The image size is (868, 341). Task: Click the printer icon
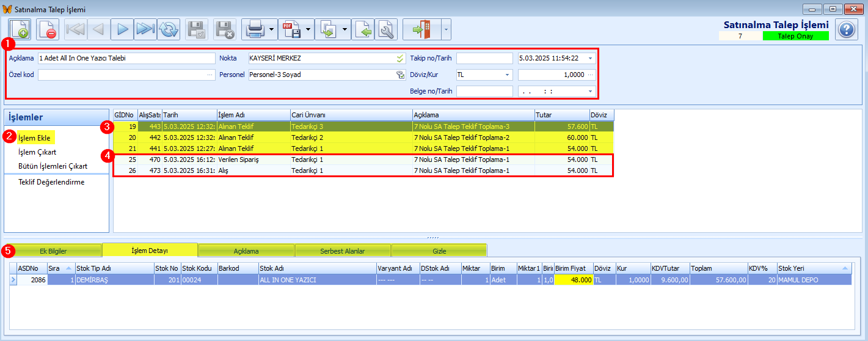[253, 29]
